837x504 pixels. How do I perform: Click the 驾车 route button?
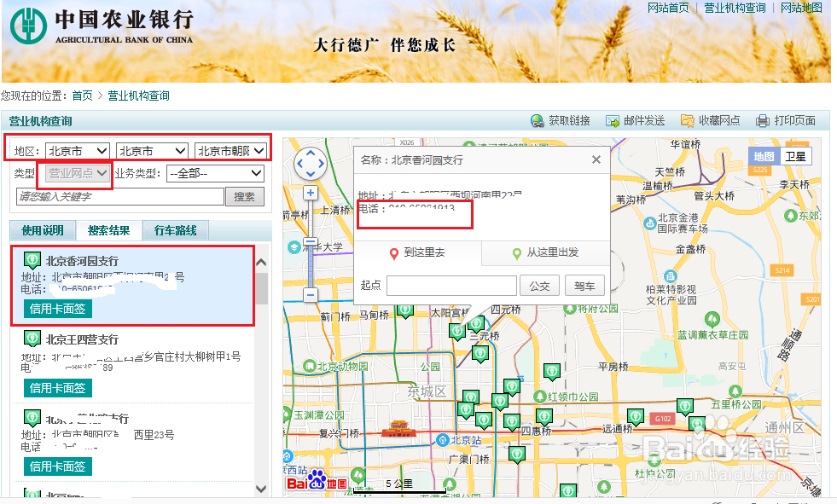coord(584,286)
